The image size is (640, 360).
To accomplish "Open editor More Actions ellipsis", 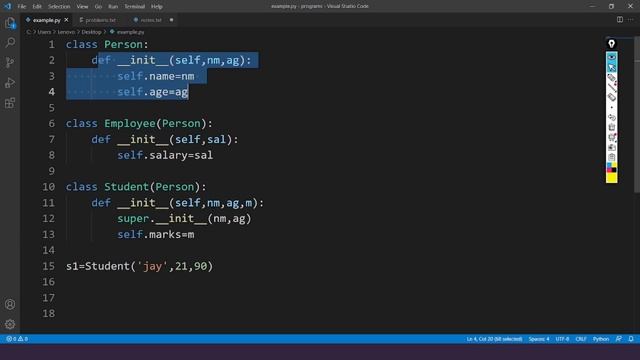I will [631, 20].
